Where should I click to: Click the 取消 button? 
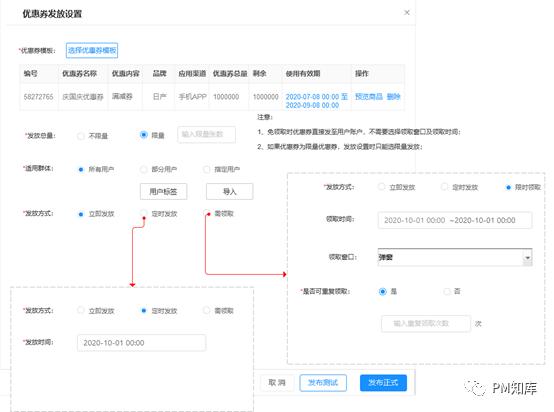click(x=277, y=383)
